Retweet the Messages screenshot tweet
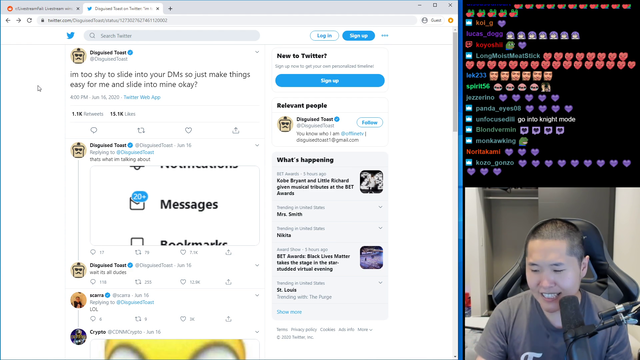Viewport: 640px width, 360px height. (138, 252)
